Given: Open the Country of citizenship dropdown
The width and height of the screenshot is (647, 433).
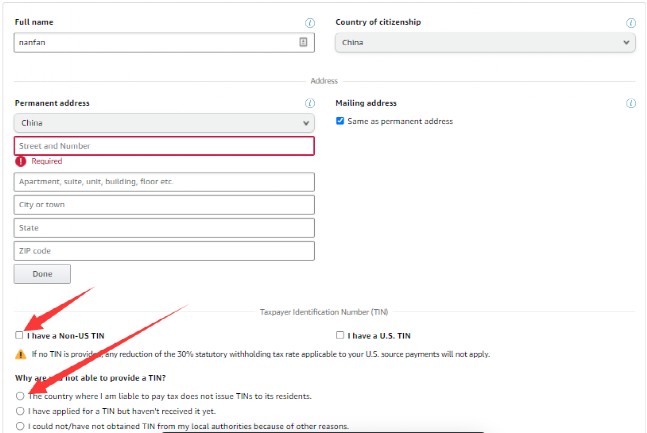Looking at the screenshot, I should [x=485, y=43].
